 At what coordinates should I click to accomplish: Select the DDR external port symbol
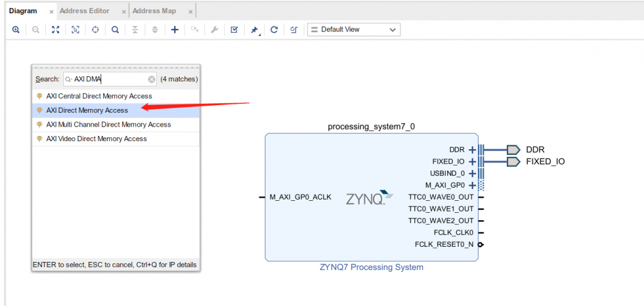[x=514, y=150]
